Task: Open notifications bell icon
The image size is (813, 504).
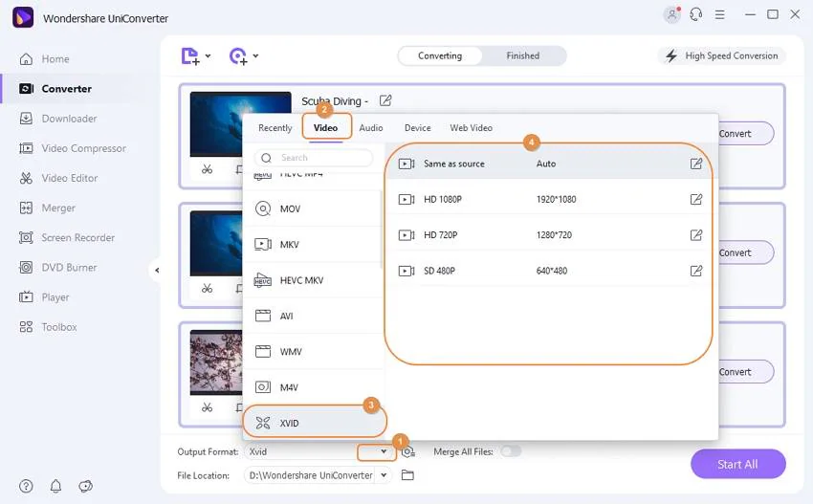Action: click(55, 486)
